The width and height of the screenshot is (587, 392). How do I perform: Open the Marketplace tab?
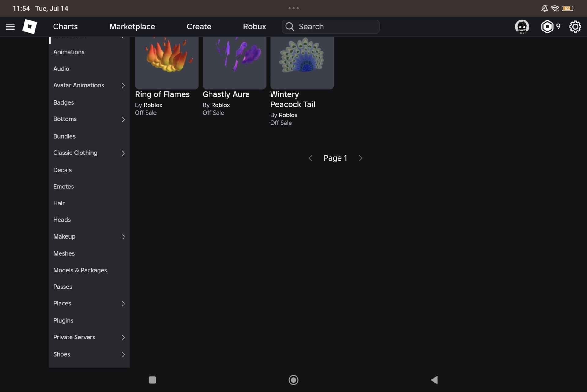(132, 27)
